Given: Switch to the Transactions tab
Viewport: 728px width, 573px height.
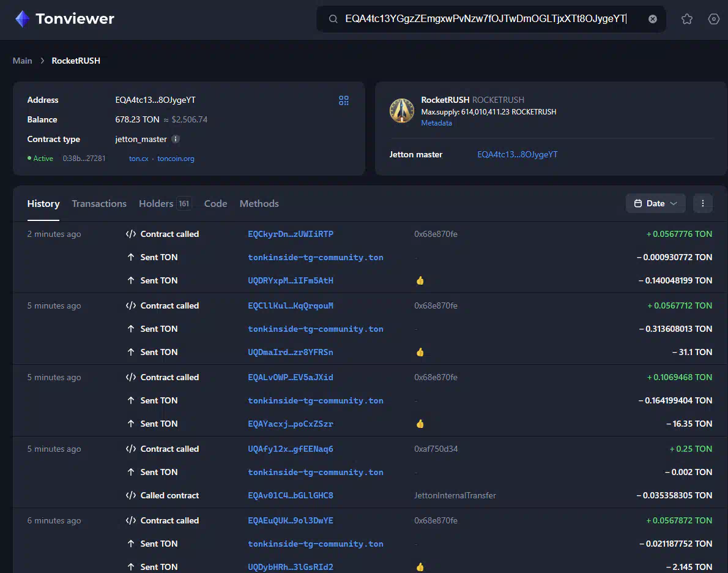Looking at the screenshot, I should [x=99, y=203].
